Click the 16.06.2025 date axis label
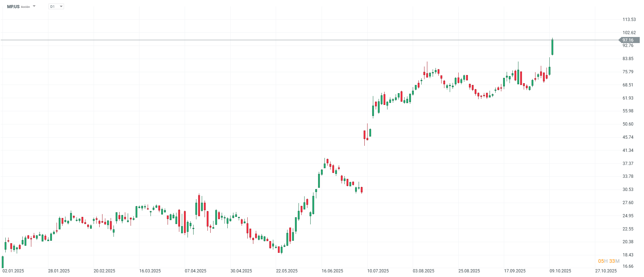The height and width of the screenshot is (277, 644). pos(332,271)
